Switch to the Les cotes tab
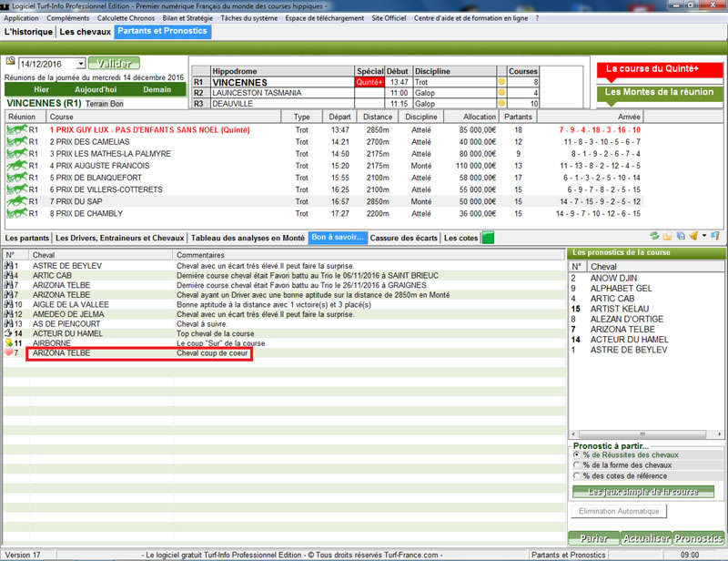 coord(460,238)
